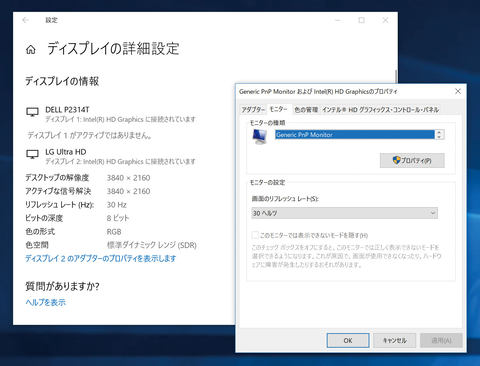Toggle the hide unsupported modes checkbox
Image resolution: width=480 pixels, height=366 pixels.
pos(255,235)
